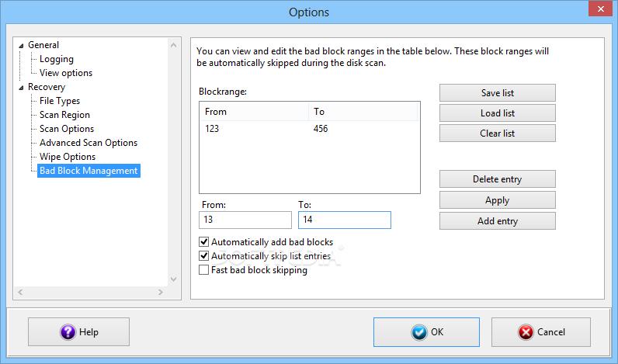Viewport: 618px width, 364px height.
Task: Click the Add entry button
Action: (498, 221)
